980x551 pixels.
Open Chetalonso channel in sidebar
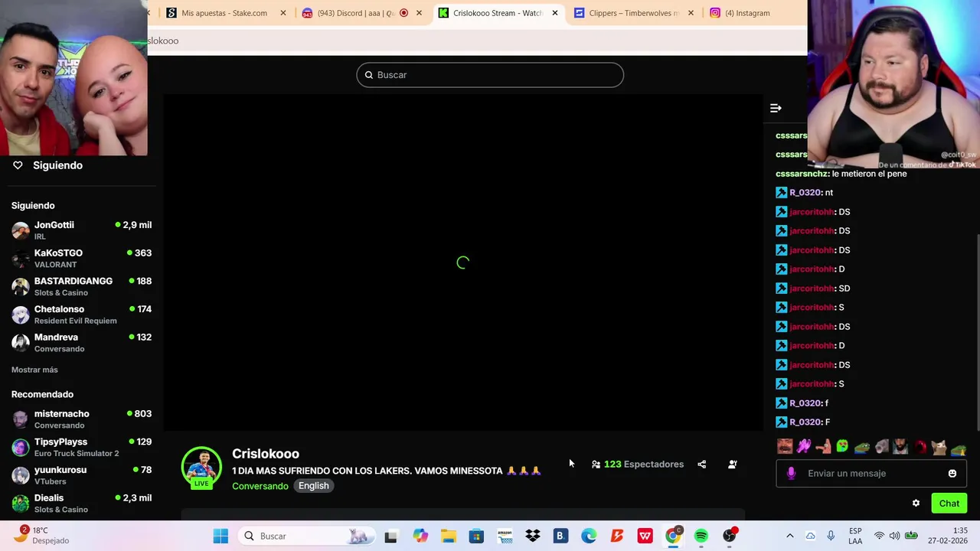click(81, 315)
